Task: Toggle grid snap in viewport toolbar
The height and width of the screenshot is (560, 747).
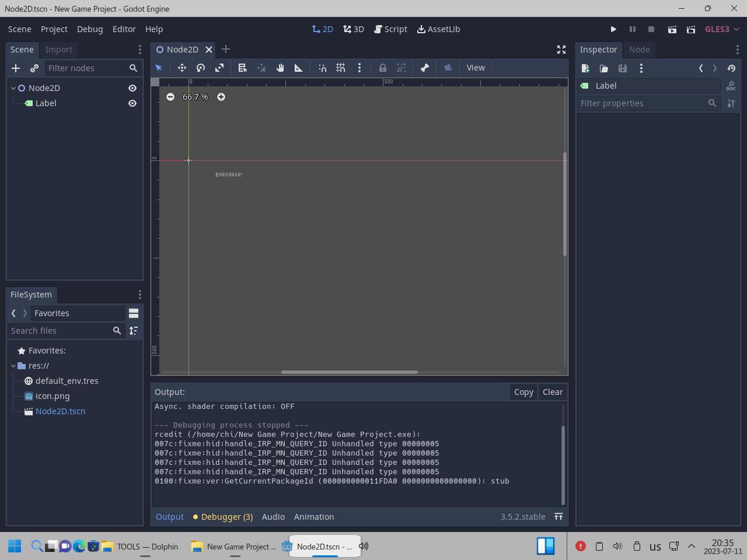Action: pyautogui.click(x=341, y=68)
